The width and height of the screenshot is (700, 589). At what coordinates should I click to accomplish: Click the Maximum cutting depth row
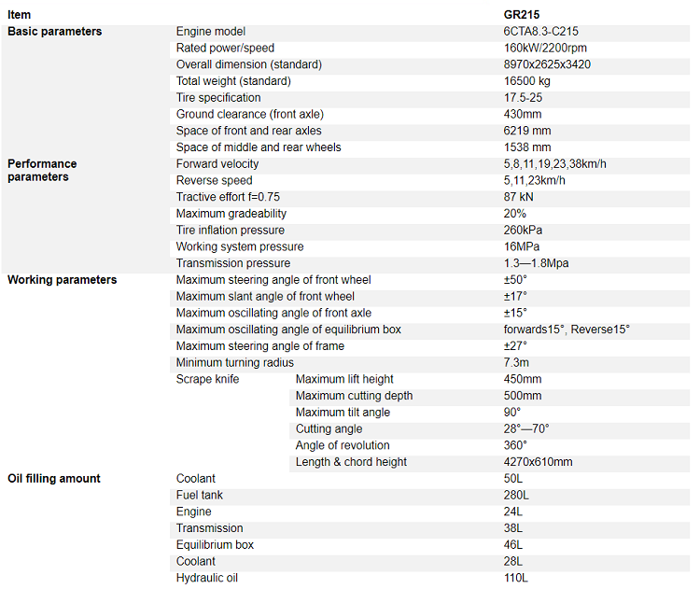(489, 396)
